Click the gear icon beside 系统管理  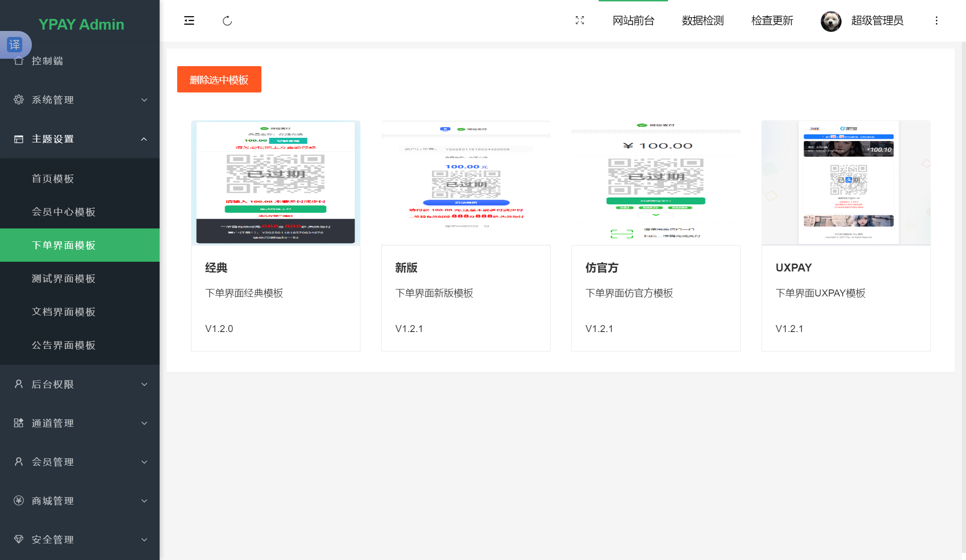point(19,99)
